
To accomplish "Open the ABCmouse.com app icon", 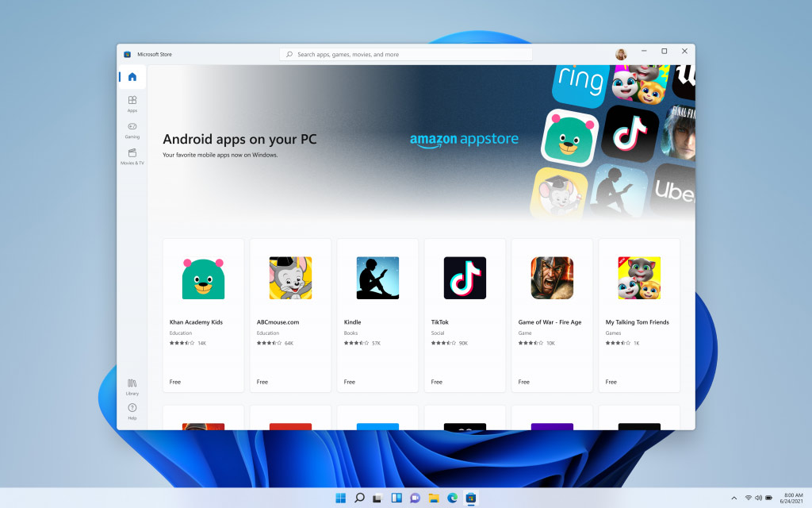I will pyautogui.click(x=290, y=278).
